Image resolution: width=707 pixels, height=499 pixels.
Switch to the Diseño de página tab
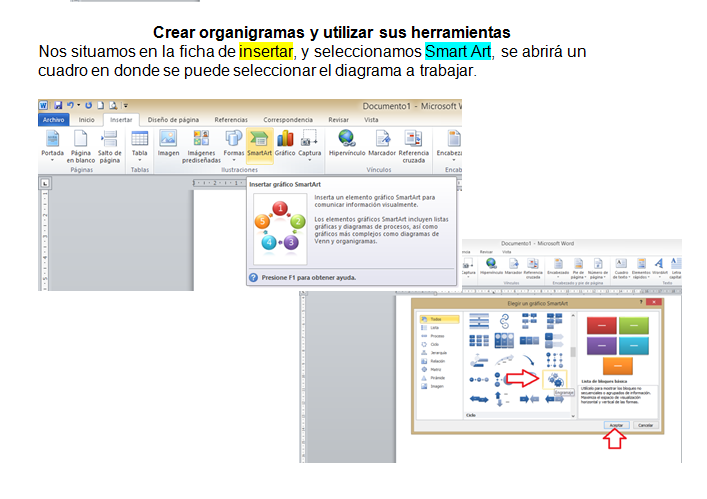pos(173,119)
